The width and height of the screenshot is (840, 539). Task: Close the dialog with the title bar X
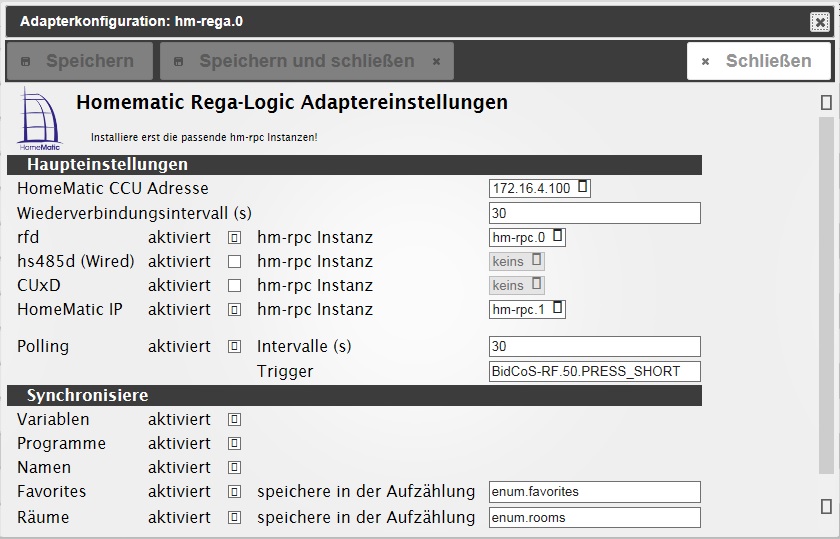[x=819, y=21]
